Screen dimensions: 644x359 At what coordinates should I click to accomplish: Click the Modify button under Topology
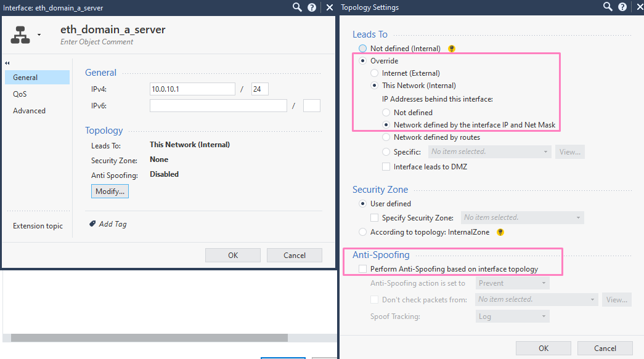tap(110, 191)
